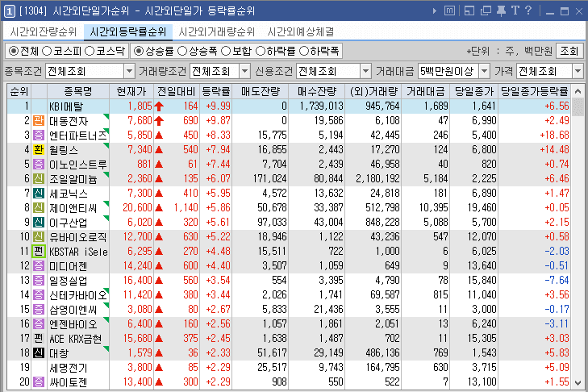Click the orange badge icon next to 대동전자
The width and height of the screenshot is (588, 392).
(x=39, y=121)
